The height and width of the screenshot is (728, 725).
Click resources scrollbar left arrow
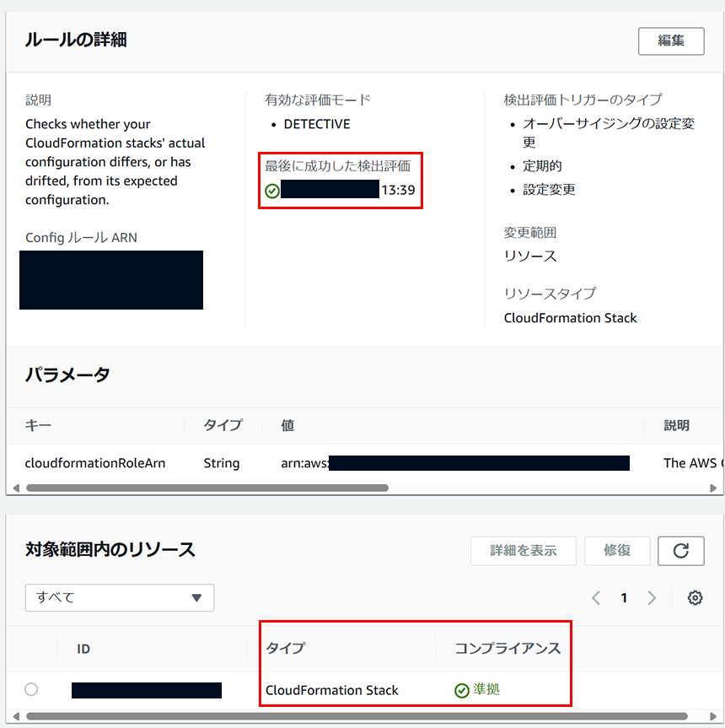[16, 716]
